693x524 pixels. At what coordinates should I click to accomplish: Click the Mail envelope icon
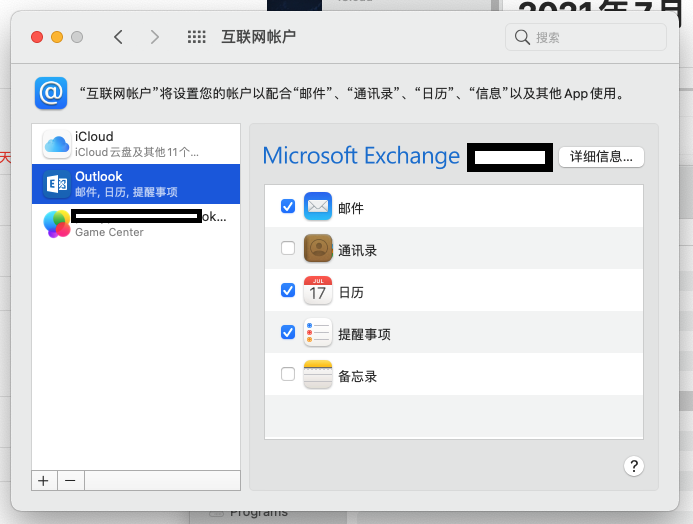pos(318,206)
